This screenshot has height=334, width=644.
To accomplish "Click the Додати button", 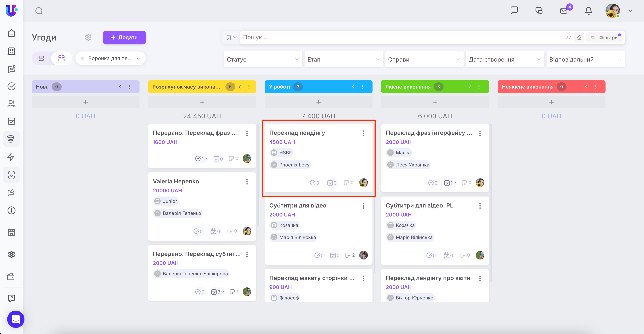I will [x=124, y=37].
